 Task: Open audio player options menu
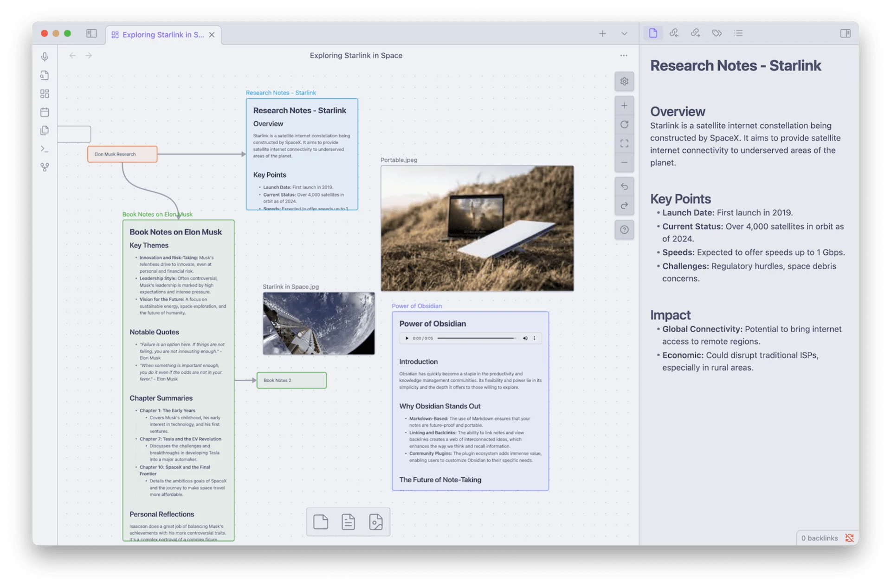[535, 338]
